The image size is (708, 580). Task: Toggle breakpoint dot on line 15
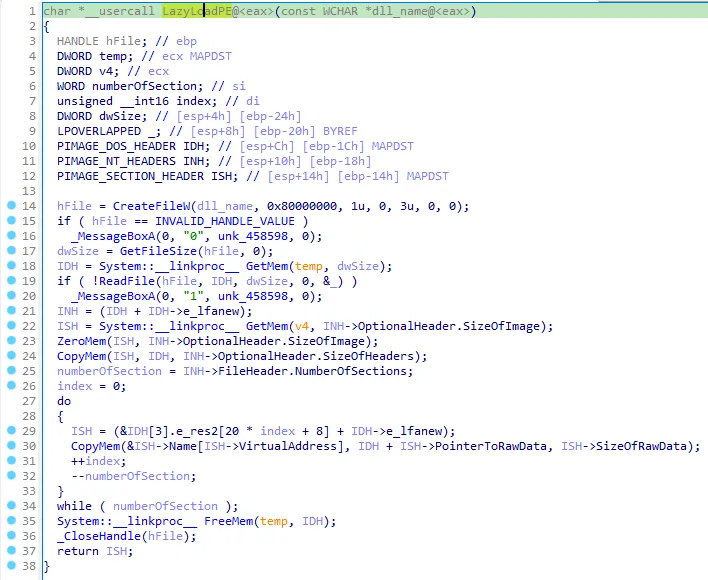(x=11, y=221)
